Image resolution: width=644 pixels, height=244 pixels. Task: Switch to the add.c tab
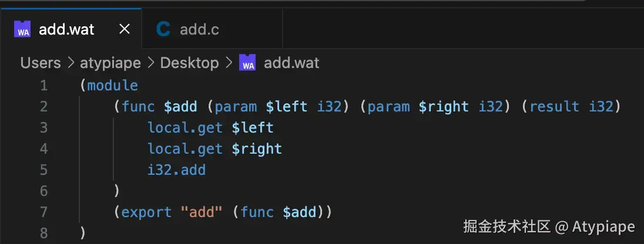click(x=199, y=29)
